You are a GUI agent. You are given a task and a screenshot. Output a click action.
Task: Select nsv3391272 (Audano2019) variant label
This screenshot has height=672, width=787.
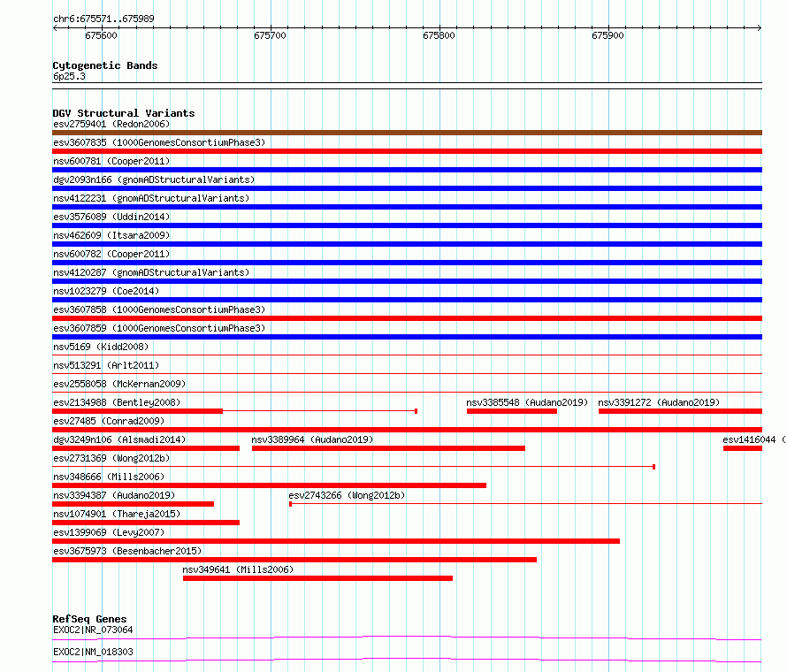click(659, 402)
